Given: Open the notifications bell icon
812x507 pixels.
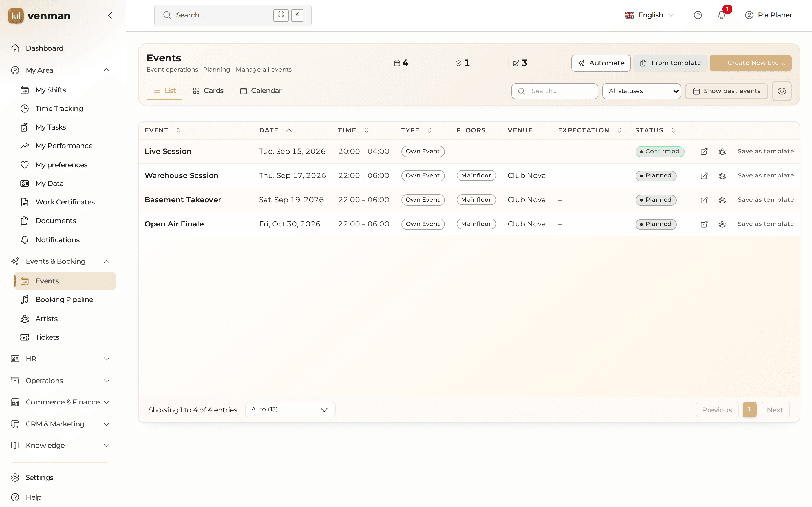Looking at the screenshot, I should [x=721, y=15].
